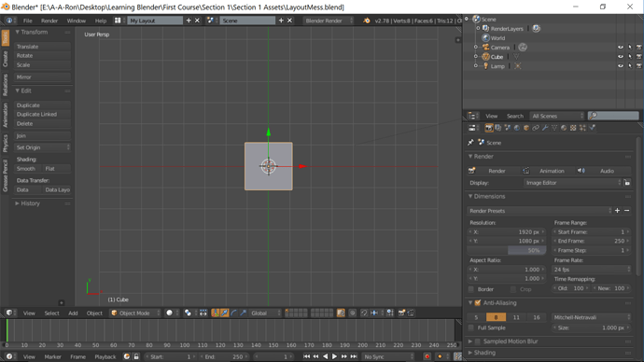Open the Object Mode dropdown
644x362 pixels.
pyautogui.click(x=135, y=313)
